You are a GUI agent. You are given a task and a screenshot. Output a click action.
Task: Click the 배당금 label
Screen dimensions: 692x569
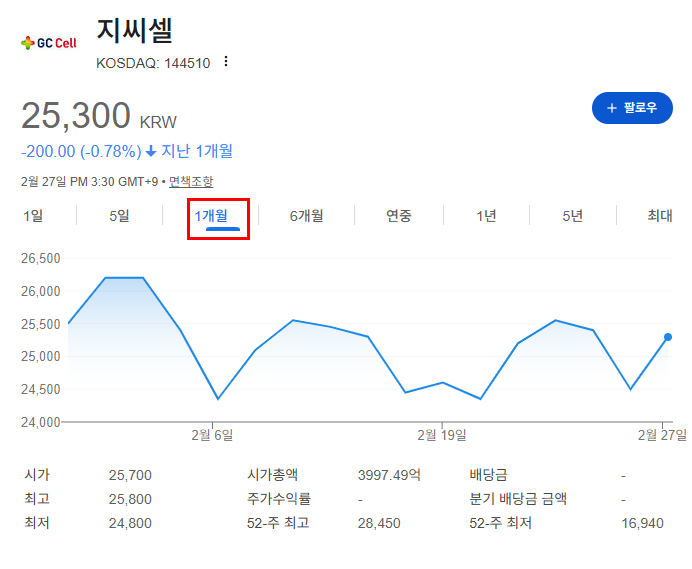pos(488,475)
